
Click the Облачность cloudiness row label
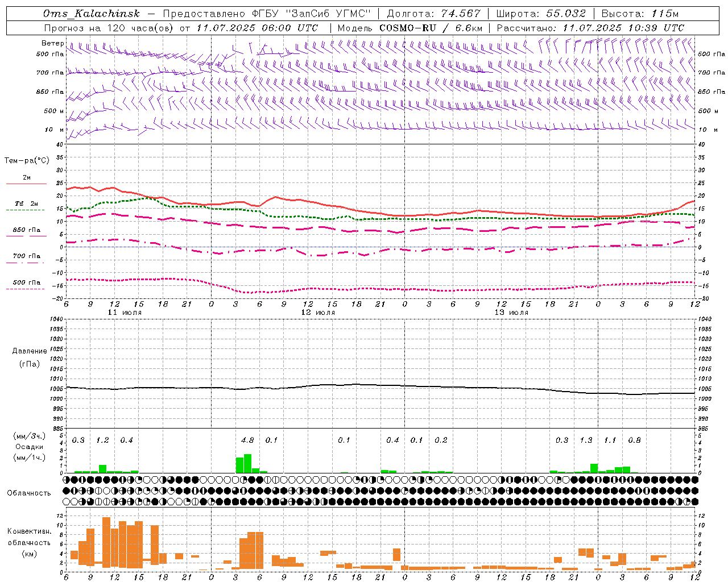pos(29,493)
